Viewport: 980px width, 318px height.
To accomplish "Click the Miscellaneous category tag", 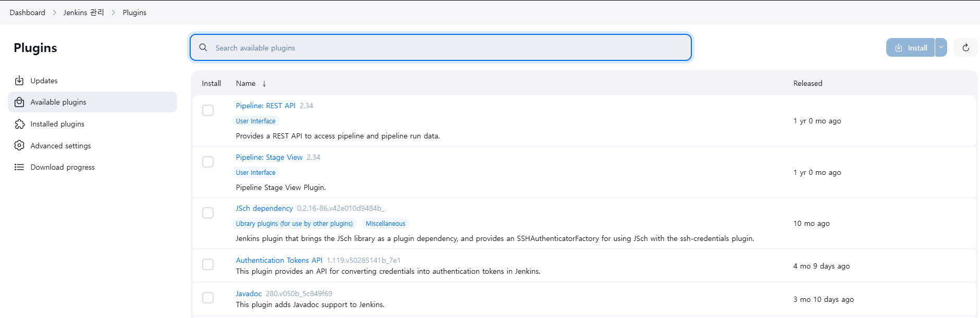I will (x=386, y=223).
